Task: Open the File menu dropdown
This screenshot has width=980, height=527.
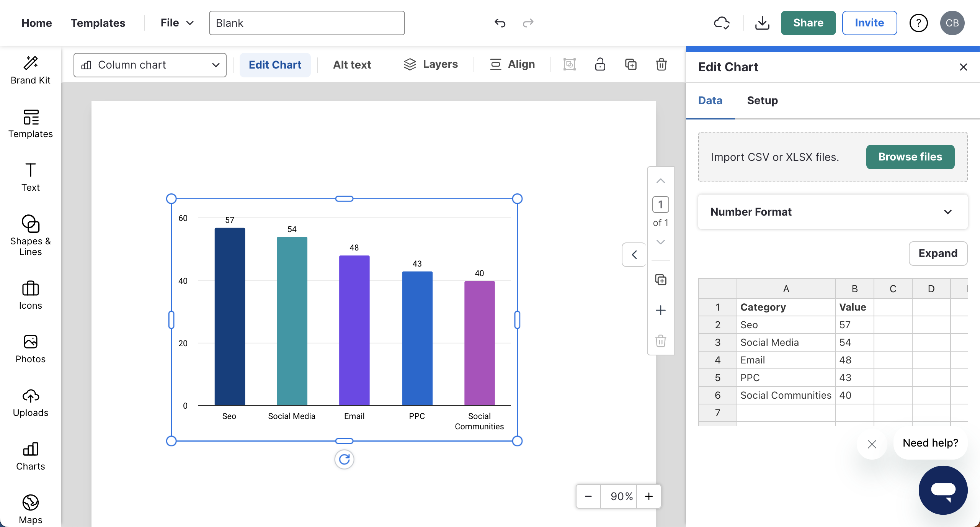Action: tap(176, 23)
